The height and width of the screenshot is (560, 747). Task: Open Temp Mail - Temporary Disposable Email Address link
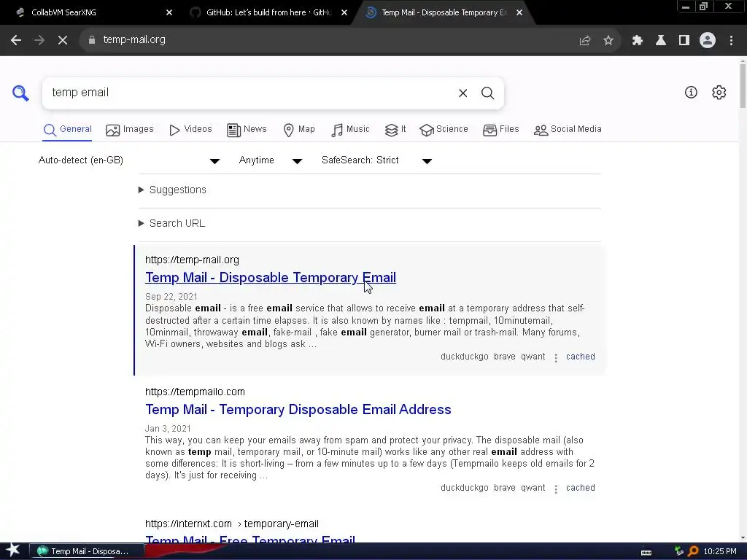tap(298, 410)
